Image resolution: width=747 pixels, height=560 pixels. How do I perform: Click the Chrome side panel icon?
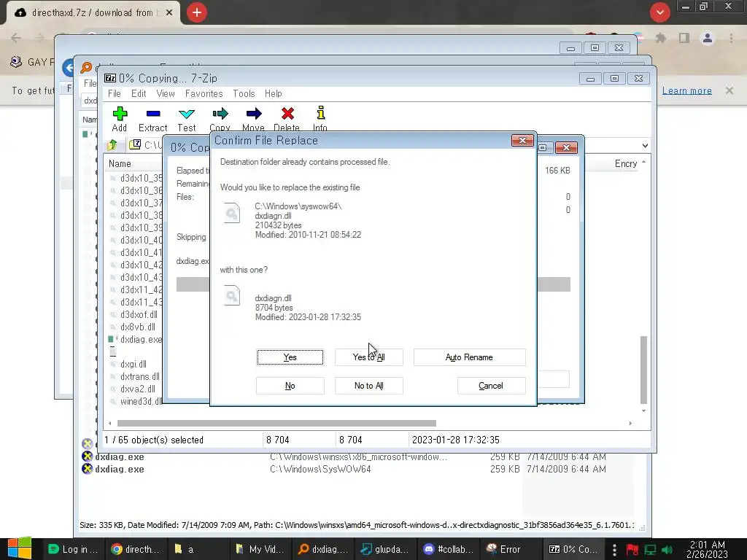(x=684, y=38)
